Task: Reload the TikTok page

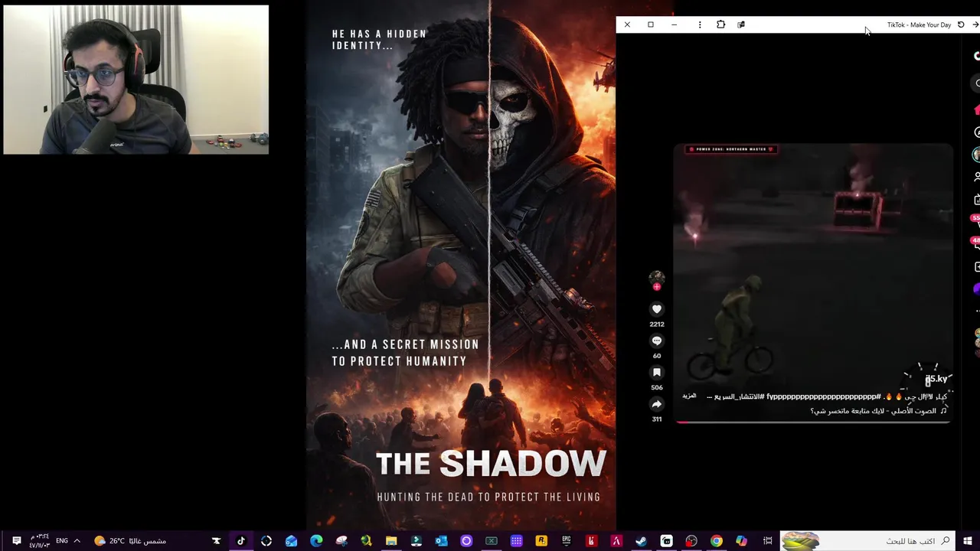Action: 961,24
